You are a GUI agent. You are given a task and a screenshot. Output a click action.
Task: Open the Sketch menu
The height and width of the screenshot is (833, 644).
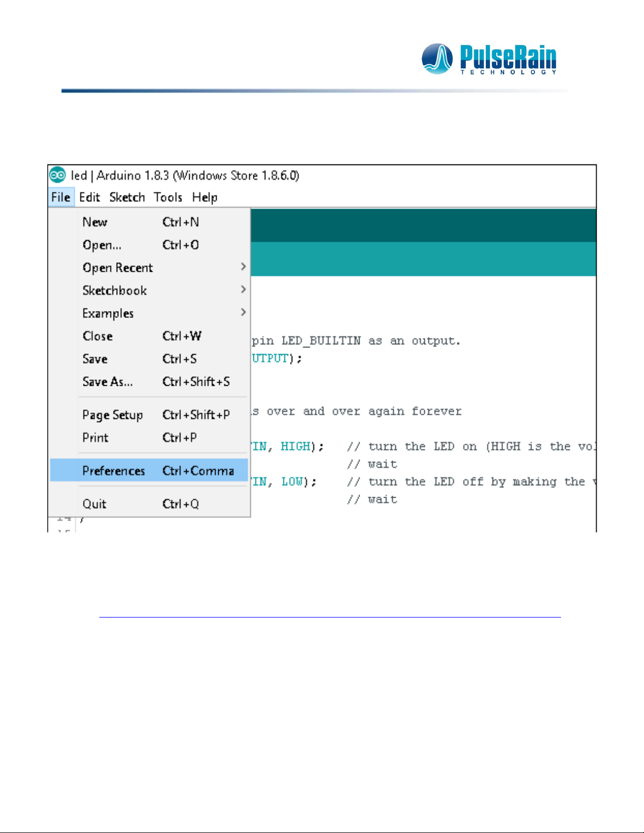pyautogui.click(x=127, y=198)
